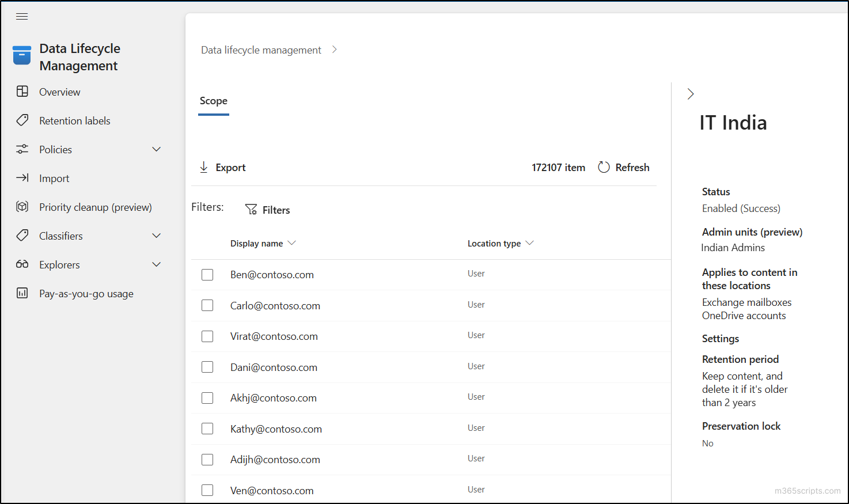This screenshot has height=504, width=849.
Task: Open the hamburger navigation menu
Action: pyautogui.click(x=22, y=16)
